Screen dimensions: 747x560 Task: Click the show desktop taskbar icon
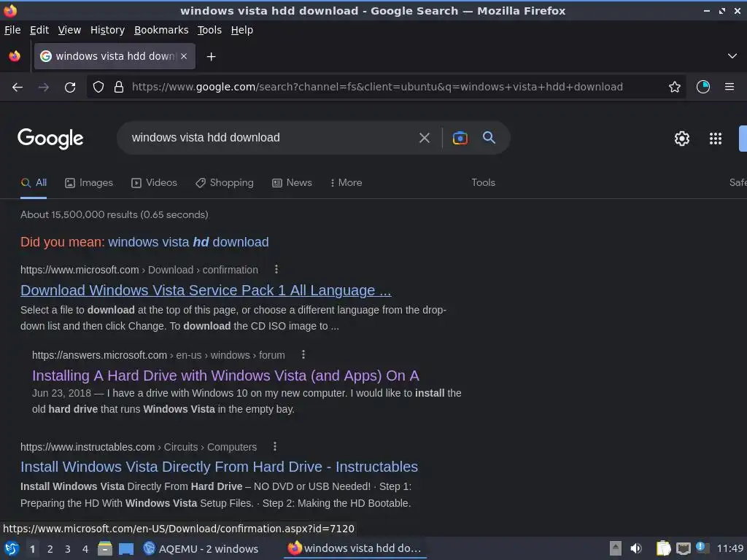click(126, 549)
